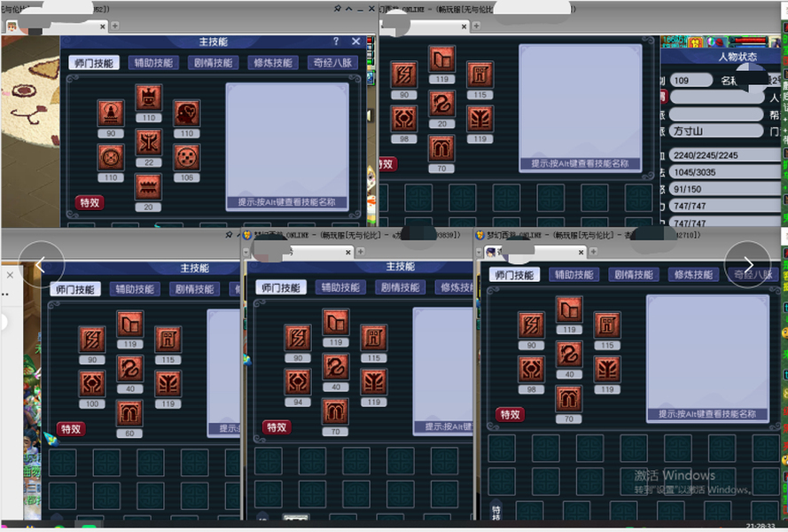Select the serpent-glyph skill icon labeled 20
Image resolution: width=788 pixels, height=532 pixels.
click(441, 104)
